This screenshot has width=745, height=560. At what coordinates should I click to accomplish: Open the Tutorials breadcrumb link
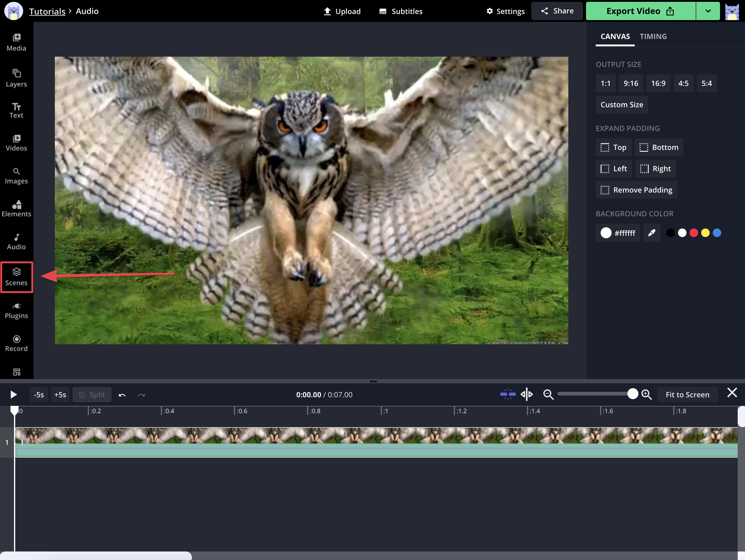[x=47, y=11]
